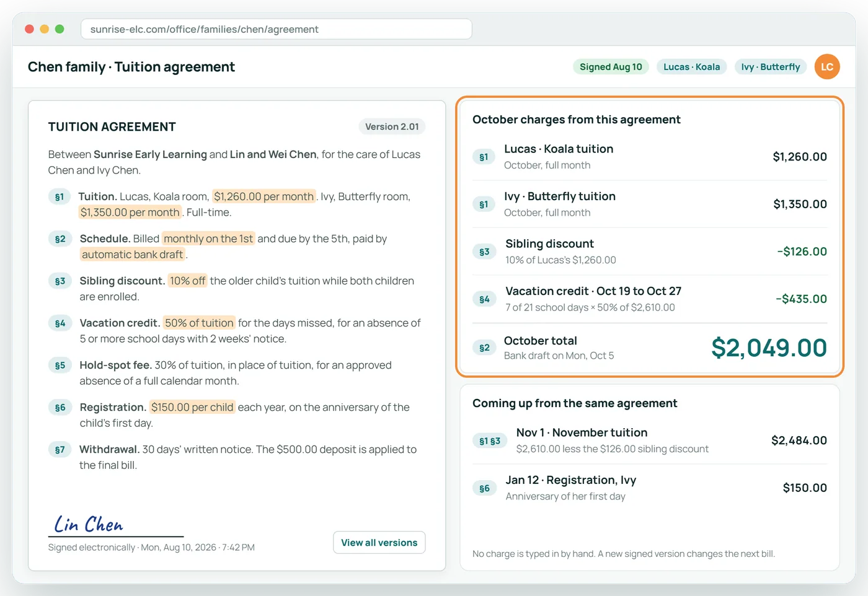Open the LC account avatar
Viewport: 868px width, 596px height.
tap(827, 67)
